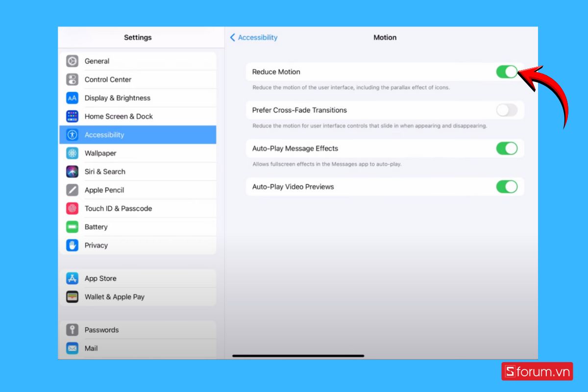Open App Store settings label
The width and height of the screenshot is (588, 392).
pos(100,278)
